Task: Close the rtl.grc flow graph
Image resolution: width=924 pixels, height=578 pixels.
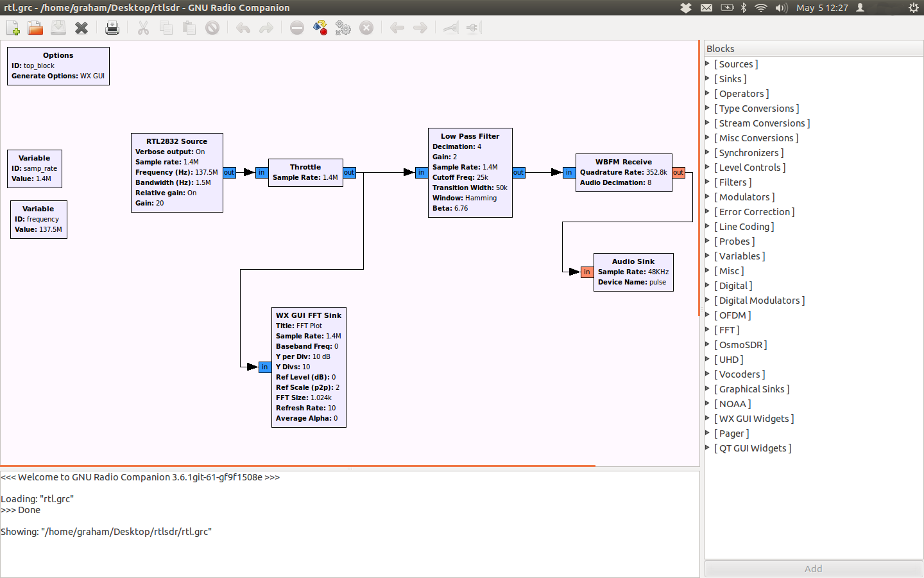Action: pos(81,28)
